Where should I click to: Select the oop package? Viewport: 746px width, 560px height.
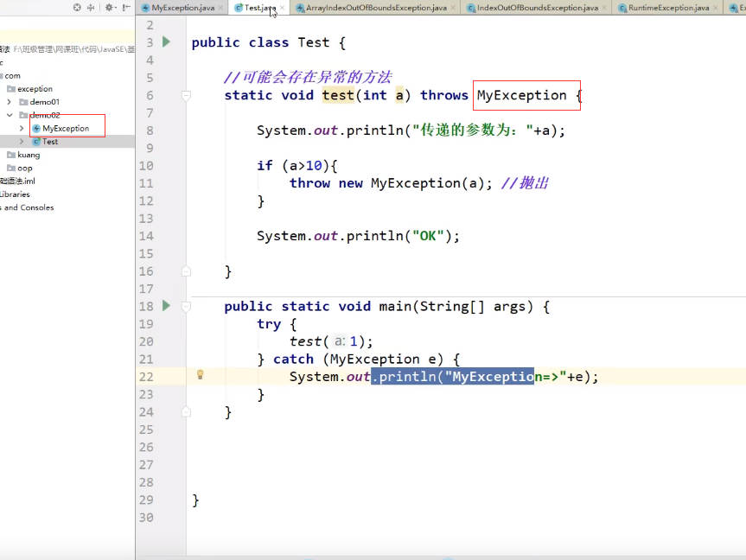(25, 168)
